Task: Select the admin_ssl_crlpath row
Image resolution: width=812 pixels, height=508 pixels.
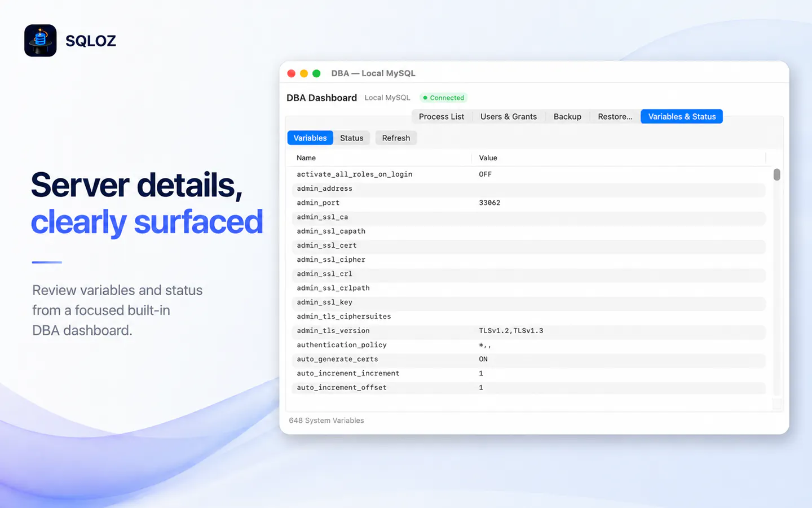Action: pyautogui.click(x=529, y=288)
